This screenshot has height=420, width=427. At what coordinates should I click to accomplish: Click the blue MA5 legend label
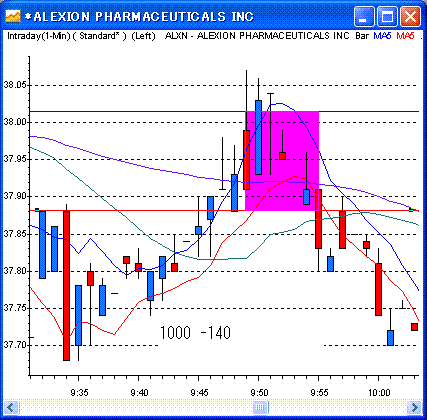[382, 36]
